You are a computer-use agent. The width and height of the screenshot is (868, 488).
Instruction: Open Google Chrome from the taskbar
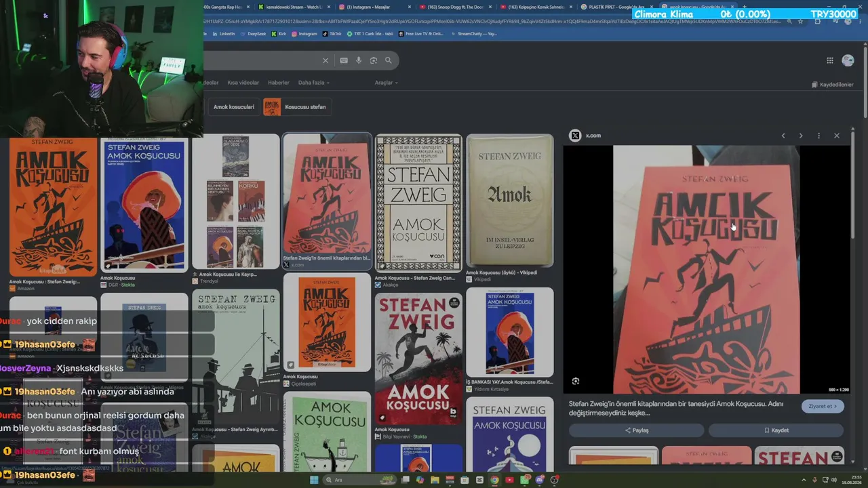click(494, 480)
